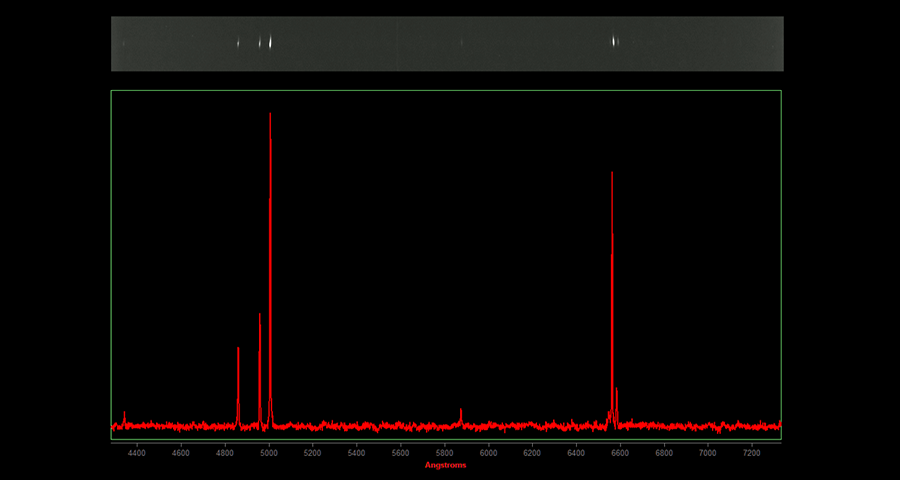
Task: Click the tallest peak near 5007 Angstroms
Action: pyautogui.click(x=270, y=200)
